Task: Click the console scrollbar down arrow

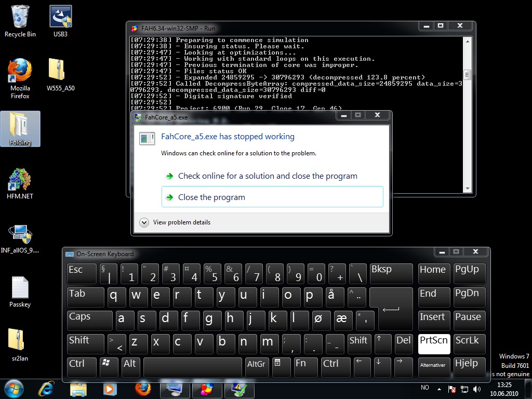Action: [467, 188]
